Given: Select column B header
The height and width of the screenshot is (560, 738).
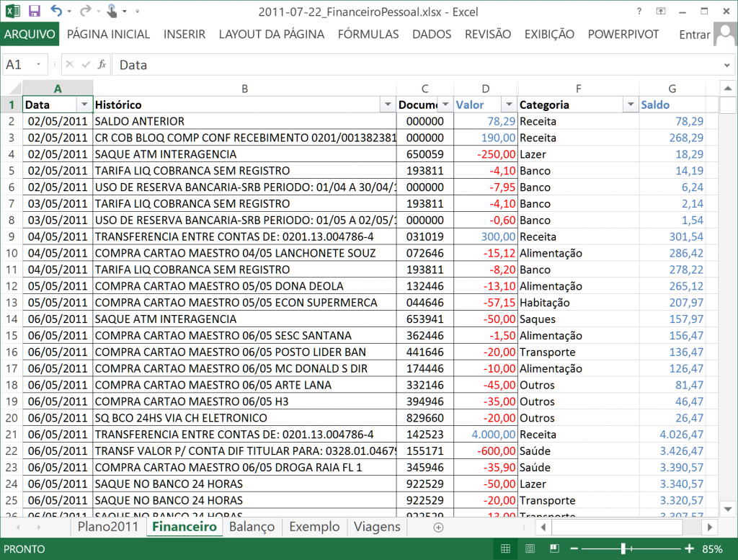Looking at the screenshot, I should 245,89.
